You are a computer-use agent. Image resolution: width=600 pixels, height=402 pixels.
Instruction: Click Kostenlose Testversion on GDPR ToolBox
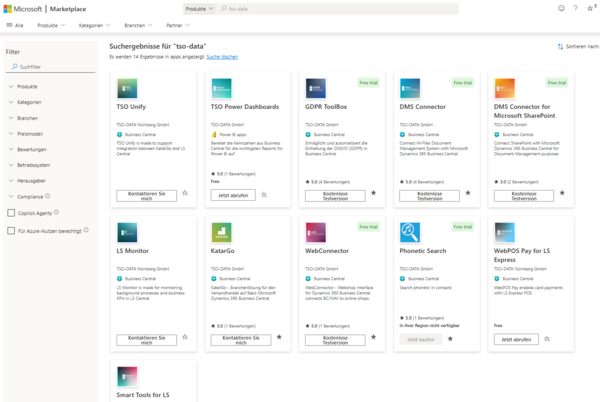tap(335, 196)
